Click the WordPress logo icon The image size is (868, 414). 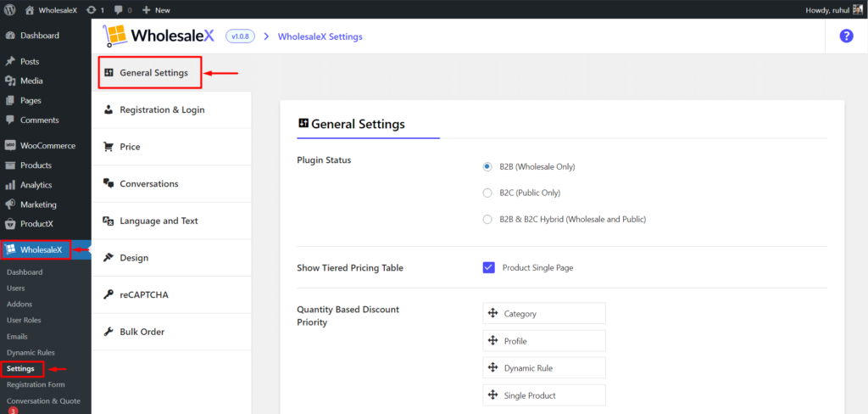point(10,9)
